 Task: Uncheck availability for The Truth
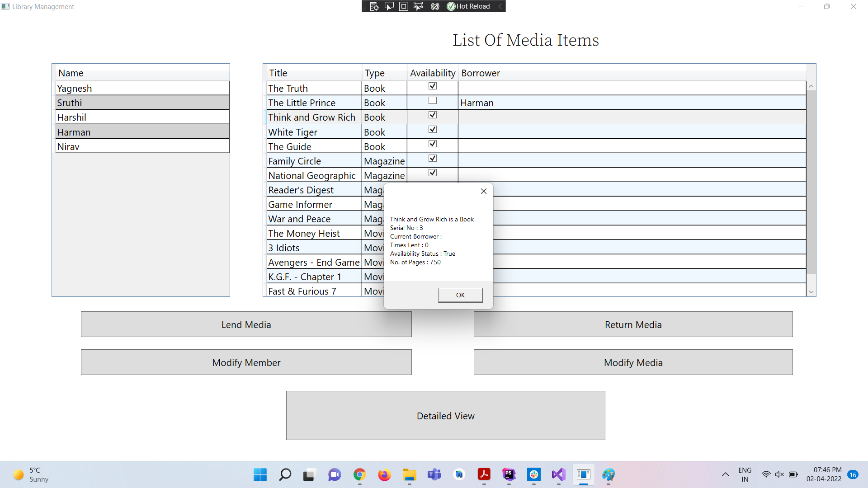pyautogui.click(x=432, y=86)
